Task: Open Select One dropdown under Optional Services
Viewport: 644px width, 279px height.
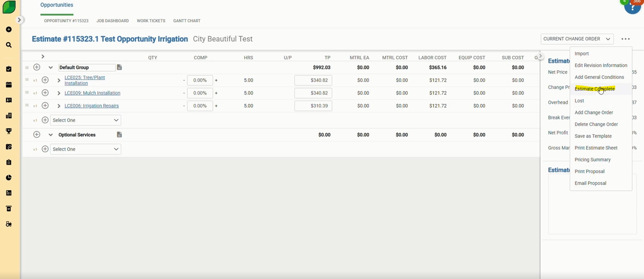Action: click(x=86, y=149)
